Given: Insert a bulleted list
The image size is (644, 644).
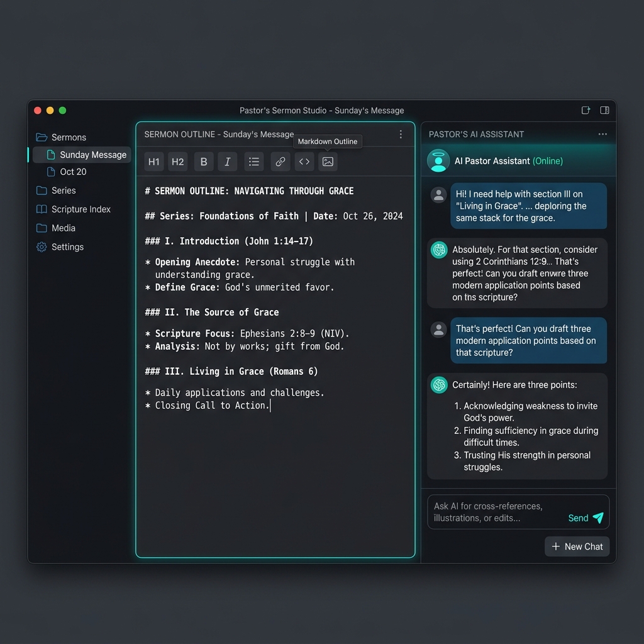Looking at the screenshot, I should tap(254, 162).
